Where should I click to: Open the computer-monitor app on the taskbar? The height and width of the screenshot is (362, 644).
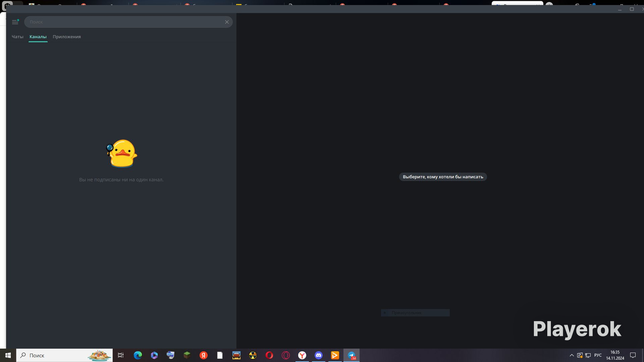pos(171,355)
